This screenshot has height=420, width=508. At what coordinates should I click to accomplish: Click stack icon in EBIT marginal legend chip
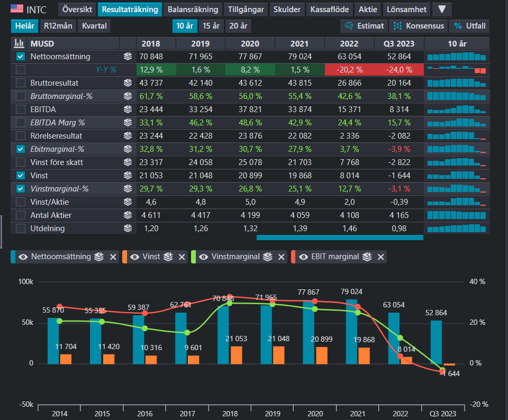point(367,257)
